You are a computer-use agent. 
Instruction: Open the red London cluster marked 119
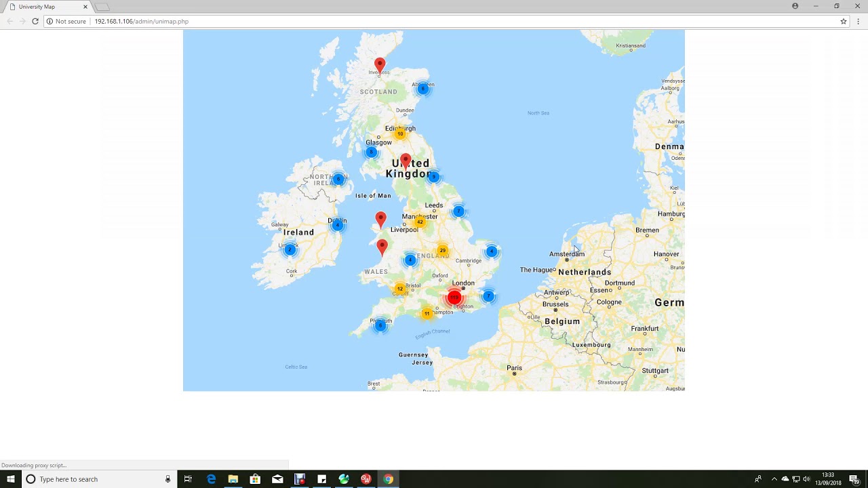point(454,298)
